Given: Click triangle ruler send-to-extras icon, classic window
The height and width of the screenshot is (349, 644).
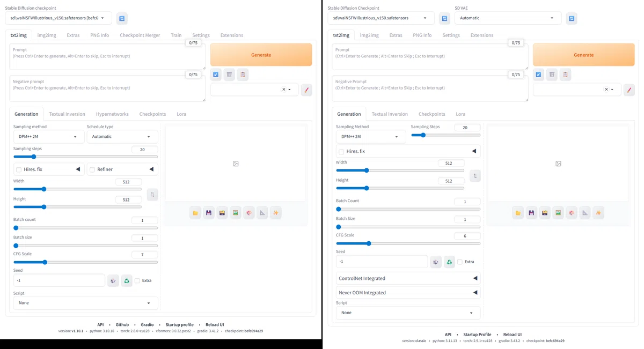Looking at the screenshot, I should pos(585,213).
